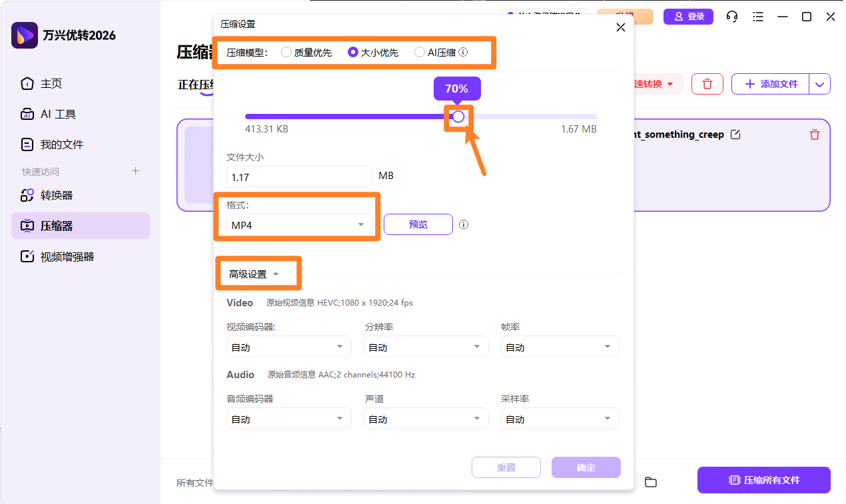Open the 声道 dropdown
The height and width of the screenshot is (504, 846).
coord(426,419)
